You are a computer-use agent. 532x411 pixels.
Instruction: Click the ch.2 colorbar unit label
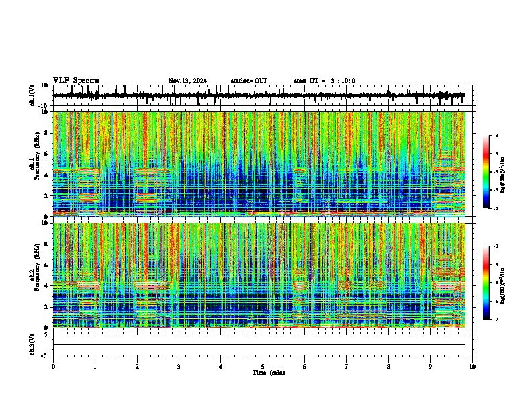[502, 286]
